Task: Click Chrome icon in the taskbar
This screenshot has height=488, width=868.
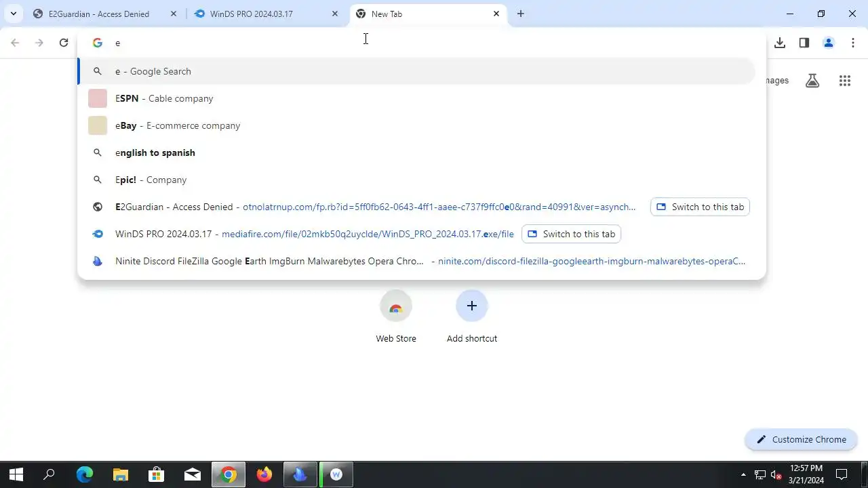Action: [229, 475]
